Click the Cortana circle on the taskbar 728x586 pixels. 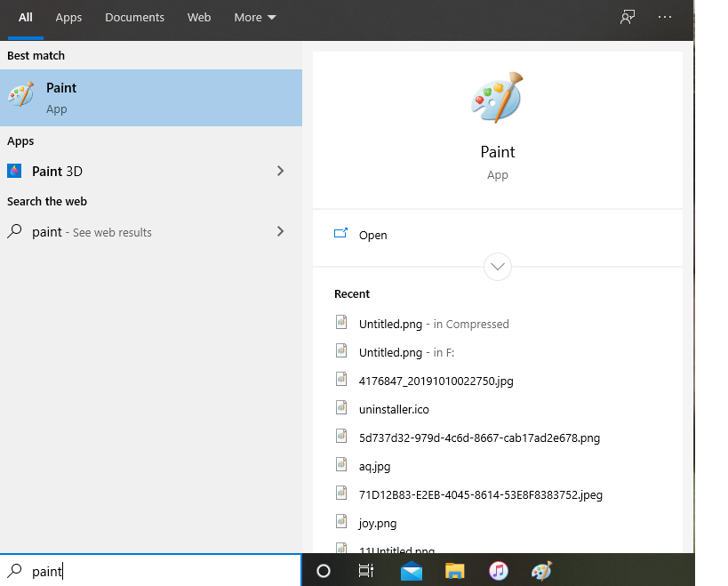click(x=324, y=571)
